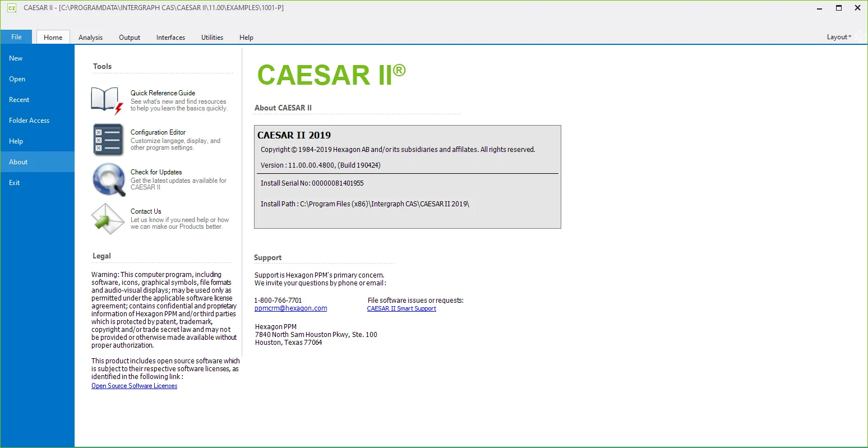The image size is (868, 448).
Task: Click the Contact Us title text
Action: [x=146, y=211]
